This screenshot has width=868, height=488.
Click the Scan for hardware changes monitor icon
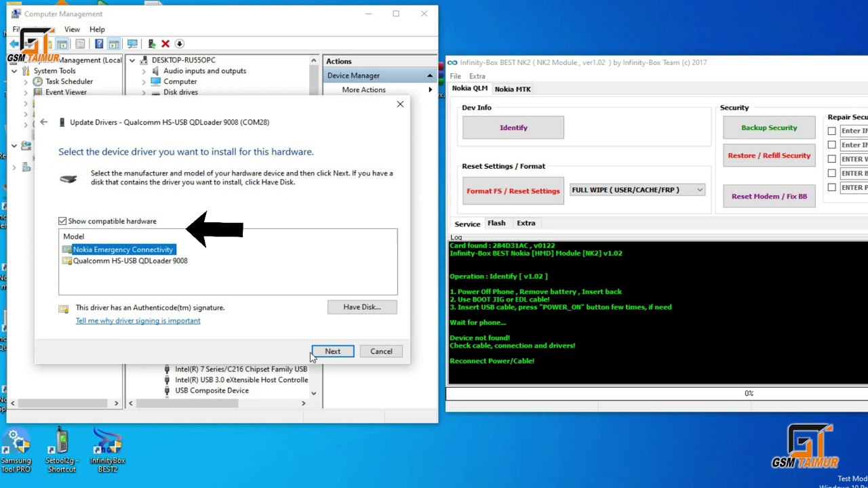[x=132, y=44]
